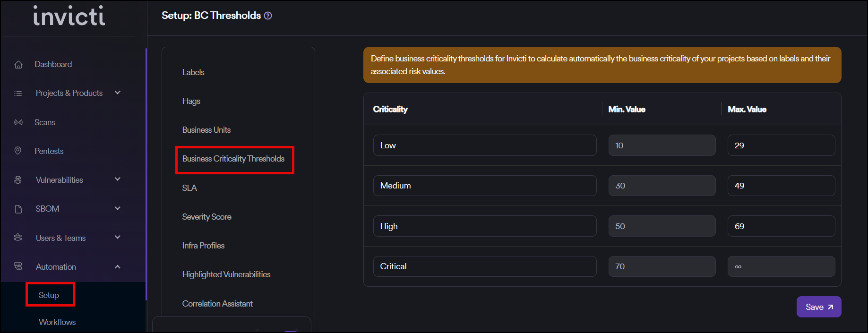Expand the SBOM submenu chevron
This screenshot has height=333, width=868.
[x=118, y=208]
